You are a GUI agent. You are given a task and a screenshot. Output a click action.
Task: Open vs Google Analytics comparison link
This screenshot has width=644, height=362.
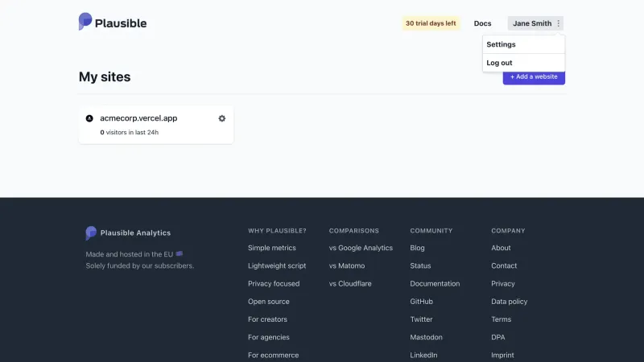coord(361,248)
